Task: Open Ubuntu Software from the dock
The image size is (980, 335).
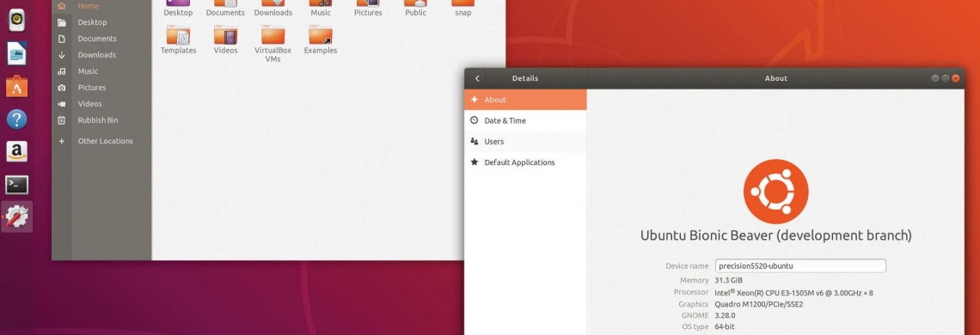Action: [x=17, y=86]
